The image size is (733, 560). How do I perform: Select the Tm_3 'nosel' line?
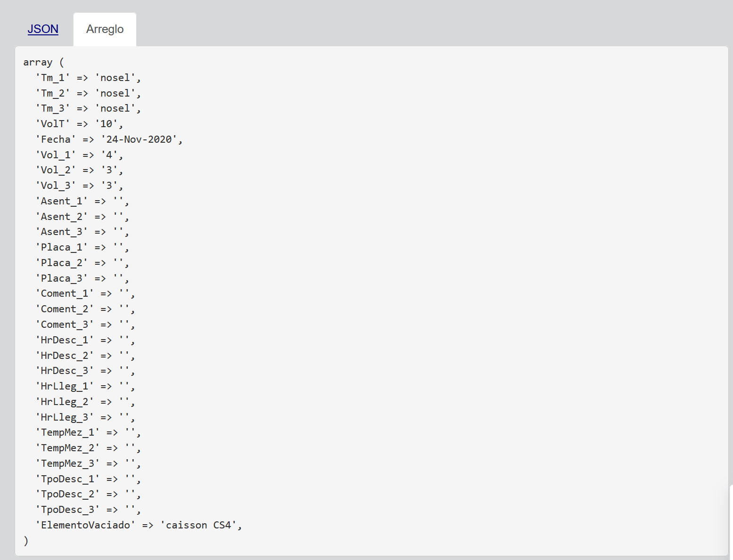[88, 108]
